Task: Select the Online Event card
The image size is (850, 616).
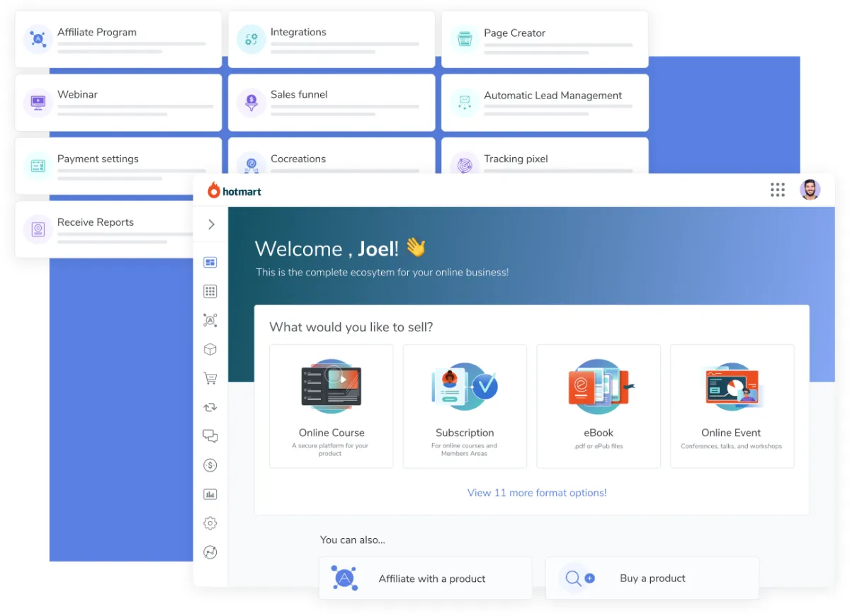Action: pyautogui.click(x=731, y=406)
